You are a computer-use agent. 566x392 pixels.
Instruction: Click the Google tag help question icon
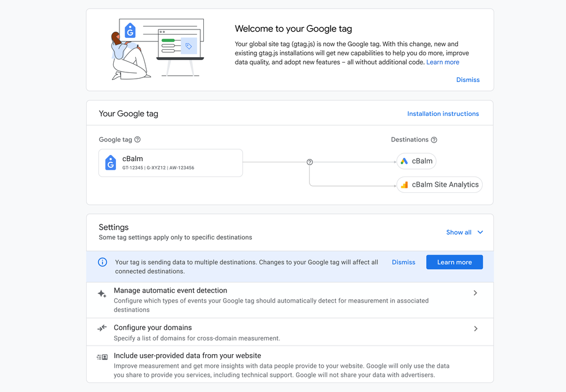pyautogui.click(x=138, y=140)
